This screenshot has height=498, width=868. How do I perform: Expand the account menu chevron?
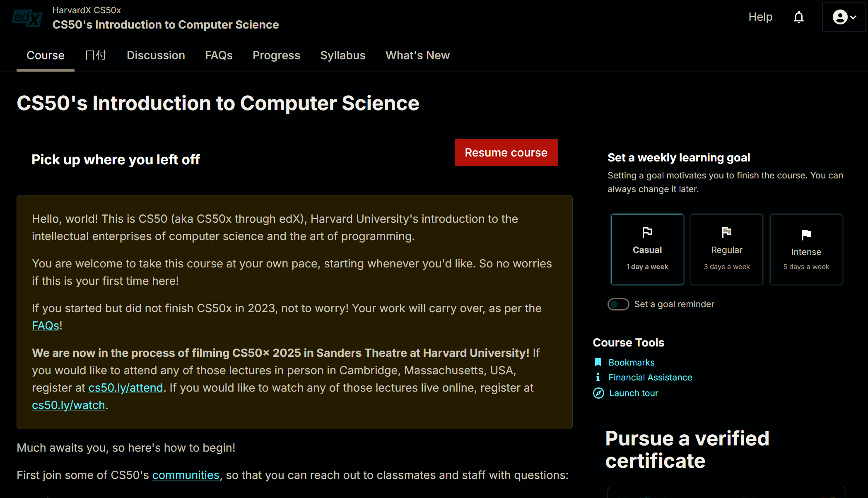click(854, 17)
